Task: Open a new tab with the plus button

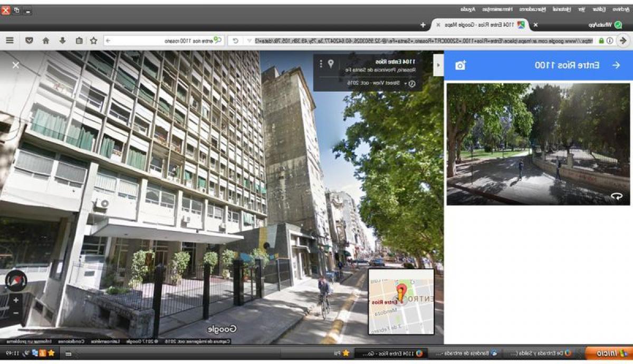Action: (x=423, y=25)
